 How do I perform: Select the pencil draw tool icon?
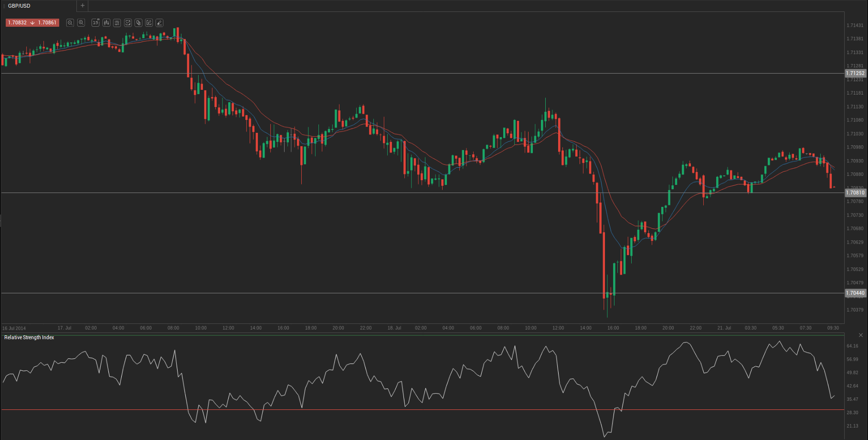click(159, 23)
